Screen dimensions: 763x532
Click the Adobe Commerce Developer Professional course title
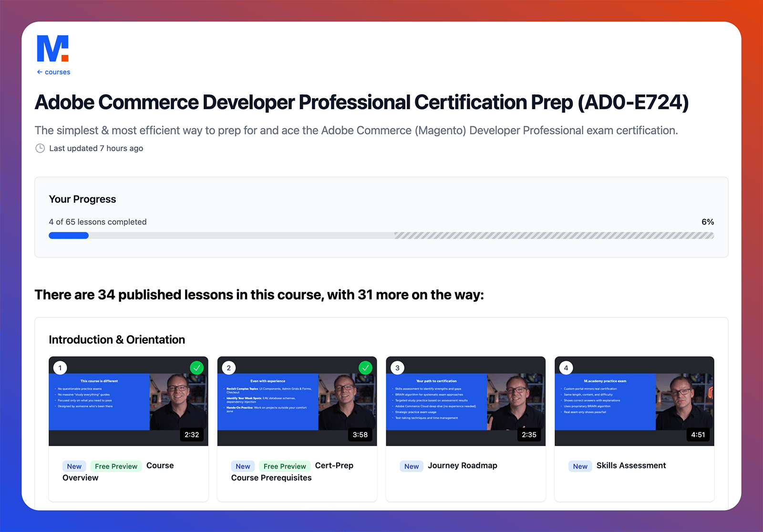(x=362, y=102)
